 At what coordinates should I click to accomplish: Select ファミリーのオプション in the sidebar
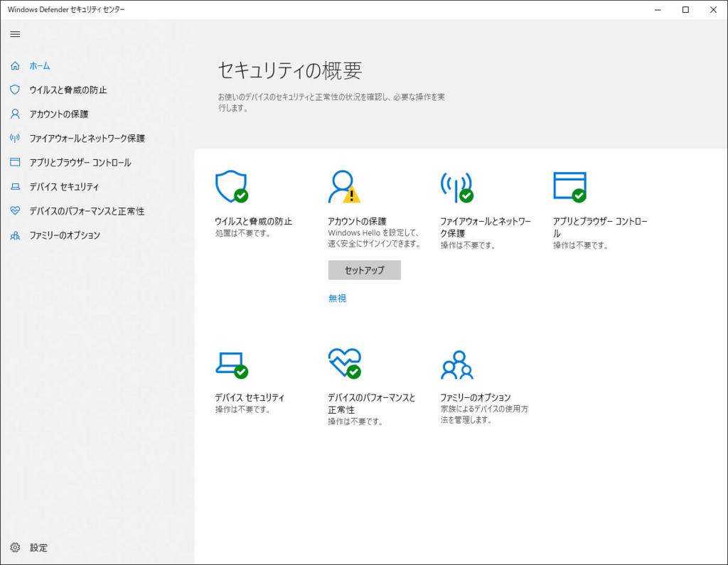point(65,235)
